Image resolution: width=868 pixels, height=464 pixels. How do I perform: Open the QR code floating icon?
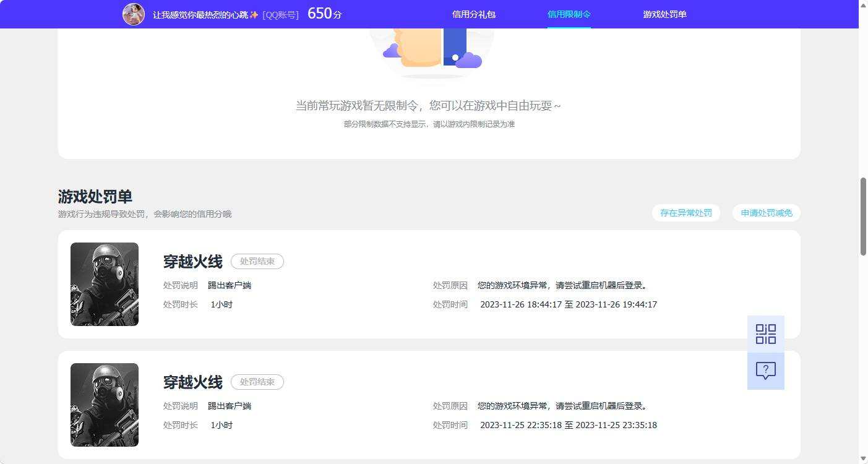(766, 334)
